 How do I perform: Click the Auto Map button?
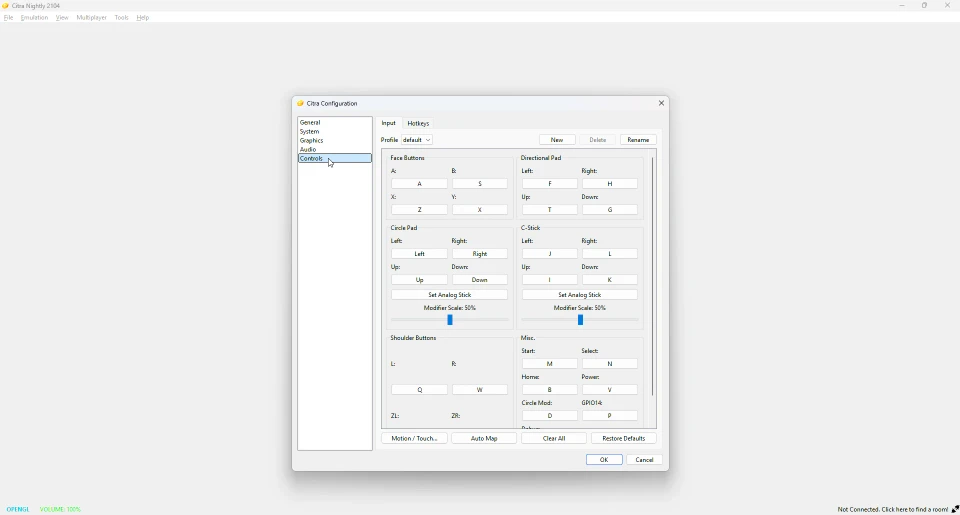[484, 438]
